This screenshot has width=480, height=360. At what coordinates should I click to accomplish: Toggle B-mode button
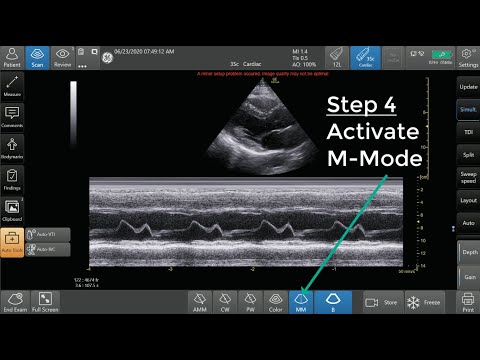(x=333, y=302)
